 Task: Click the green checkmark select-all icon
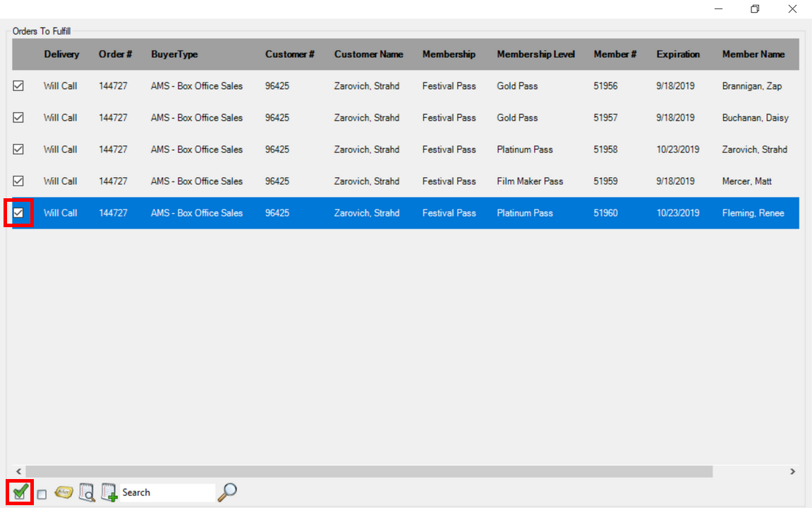point(20,492)
